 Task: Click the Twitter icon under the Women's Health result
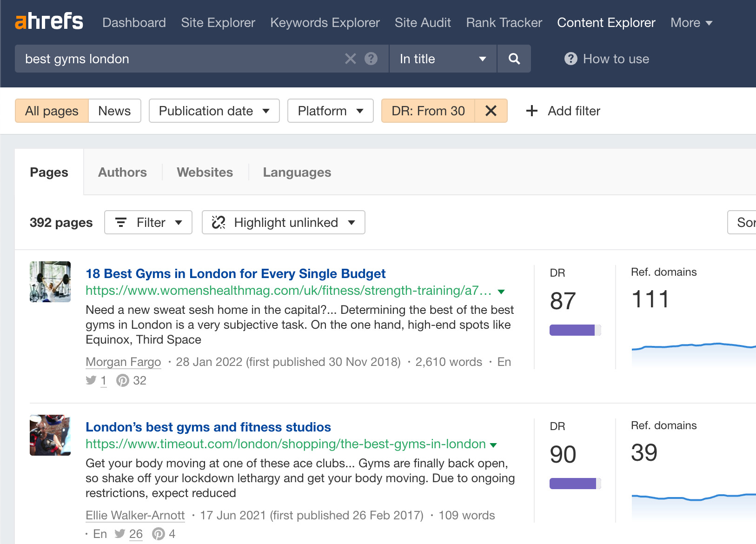tap(91, 380)
